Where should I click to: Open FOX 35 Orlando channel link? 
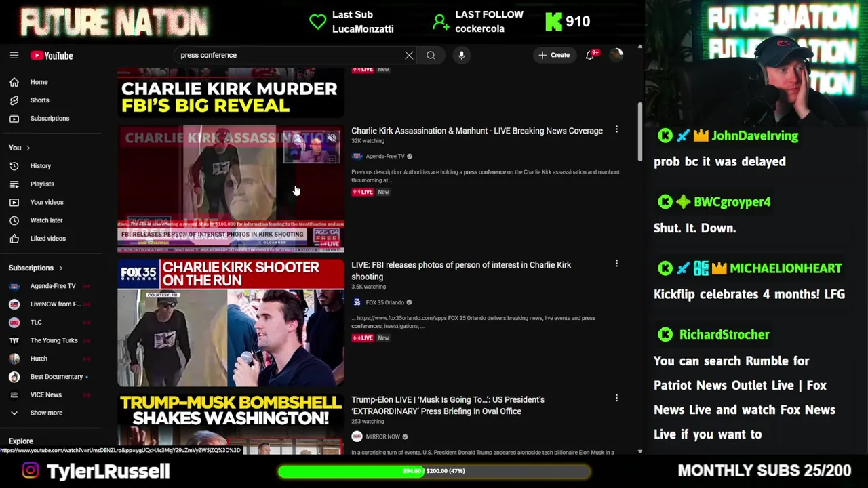[x=384, y=302]
